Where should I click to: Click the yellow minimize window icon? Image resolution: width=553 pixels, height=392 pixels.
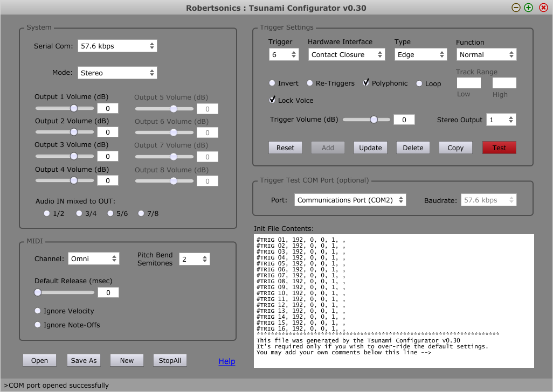[516, 8]
